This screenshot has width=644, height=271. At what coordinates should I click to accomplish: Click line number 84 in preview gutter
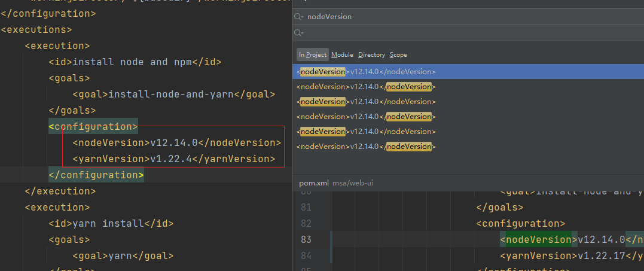point(306,256)
